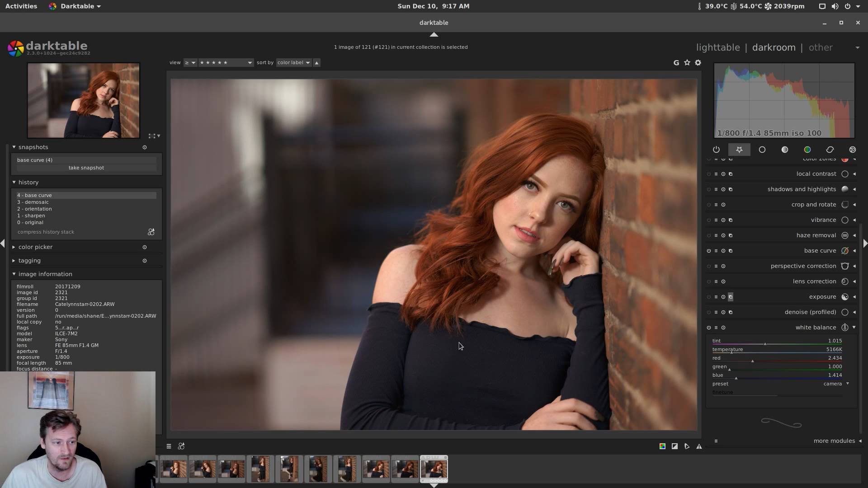Image resolution: width=868 pixels, height=488 pixels.
Task: Open quick presets menu below the image
Action: coord(169,446)
